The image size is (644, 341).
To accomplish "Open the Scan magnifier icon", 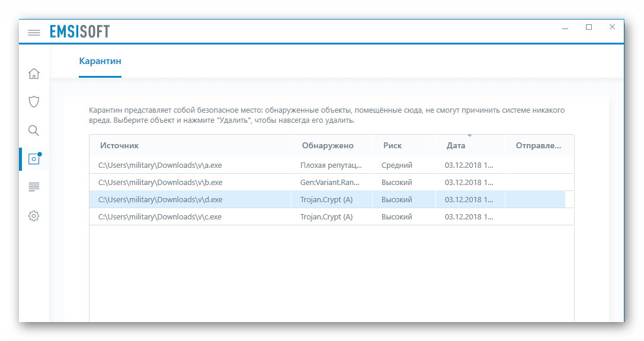I will tap(34, 130).
